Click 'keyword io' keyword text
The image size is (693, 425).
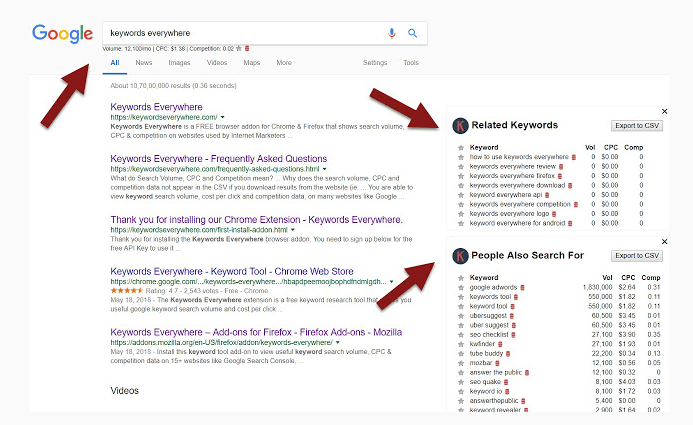pos(486,391)
